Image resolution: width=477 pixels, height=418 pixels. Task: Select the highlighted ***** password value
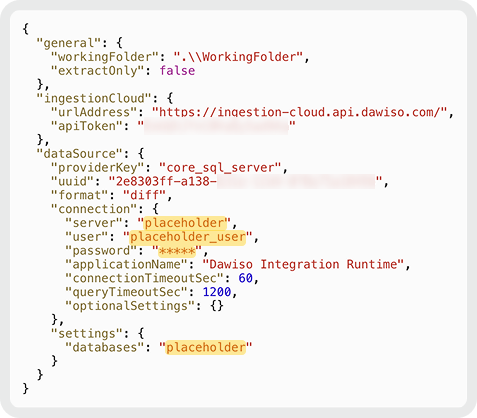pos(177,251)
